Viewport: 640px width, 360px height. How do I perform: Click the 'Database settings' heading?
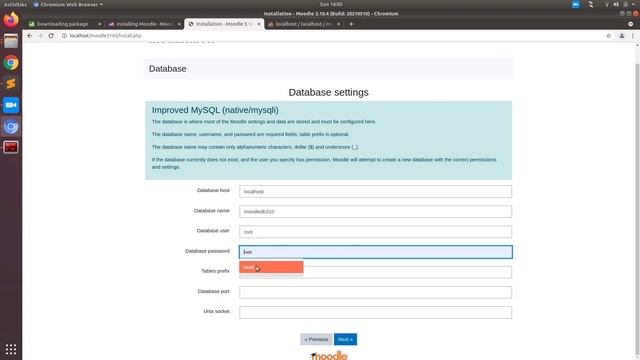[329, 92]
